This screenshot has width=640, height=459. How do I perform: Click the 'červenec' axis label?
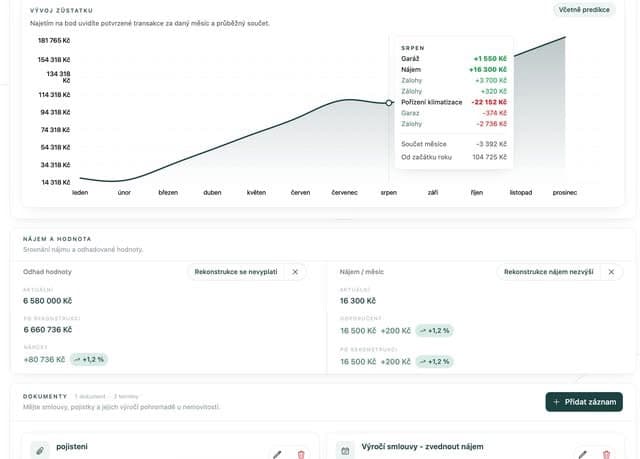point(344,192)
